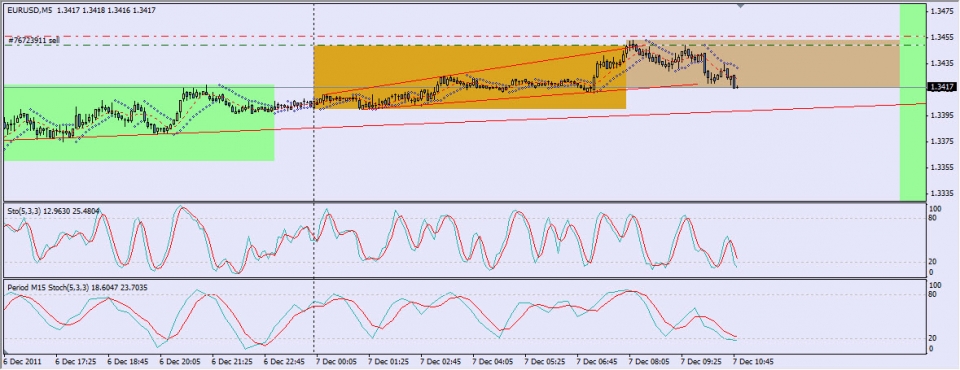Click the small gray triangle at bottom-left corner
The height and width of the screenshot is (370, 960).
pyautogui.click(x=6, y=352)
